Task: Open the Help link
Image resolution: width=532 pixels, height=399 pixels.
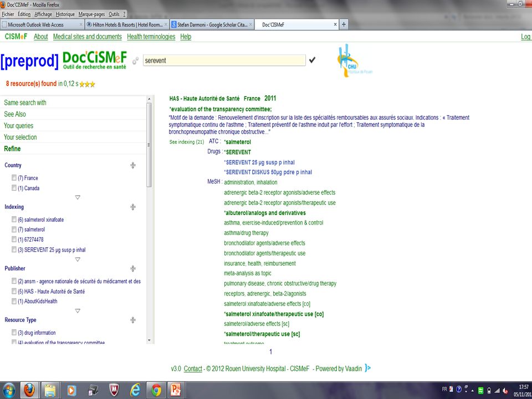Action: pyautogui.click(x=186, y=37)
